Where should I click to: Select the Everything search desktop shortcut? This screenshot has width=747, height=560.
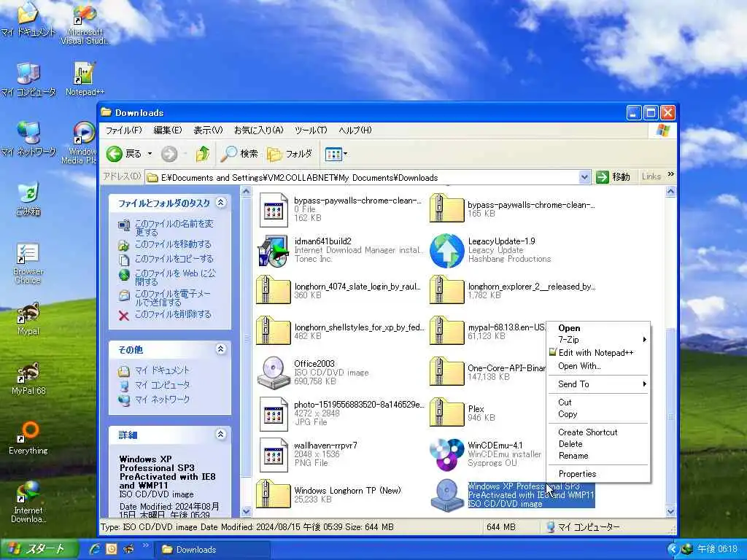(x=28, y=438)
